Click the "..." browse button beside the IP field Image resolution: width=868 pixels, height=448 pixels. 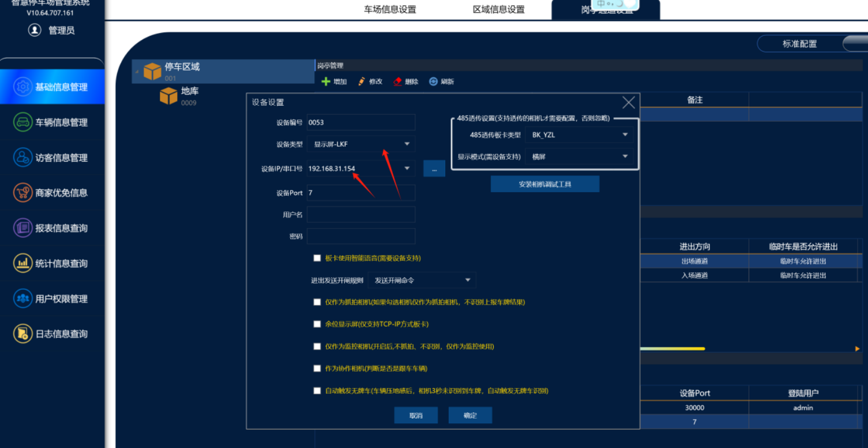click(x=434, y=169)
